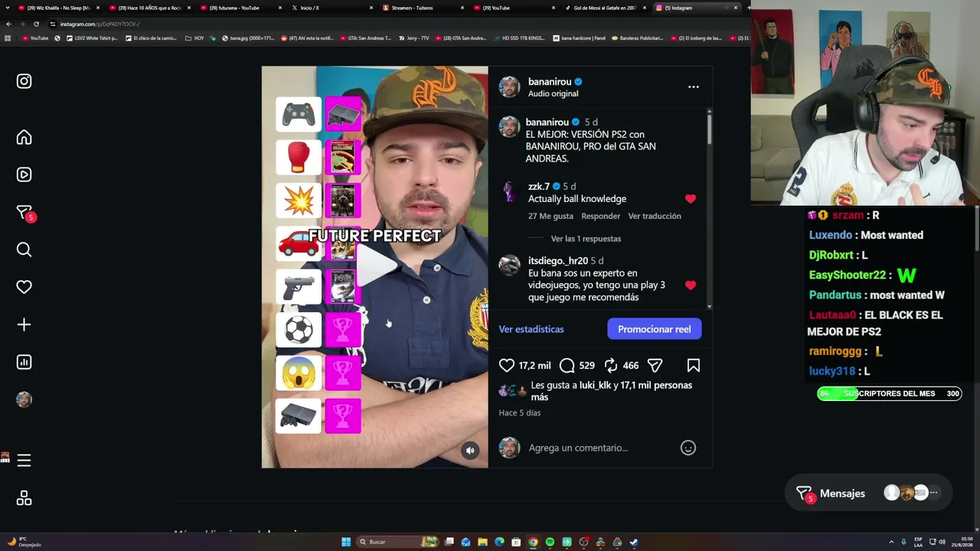Viewport: 980px width, 551px height.
Task: Switch to 'Gol de Messi al Getafe' tab
Action: point(605,8)
